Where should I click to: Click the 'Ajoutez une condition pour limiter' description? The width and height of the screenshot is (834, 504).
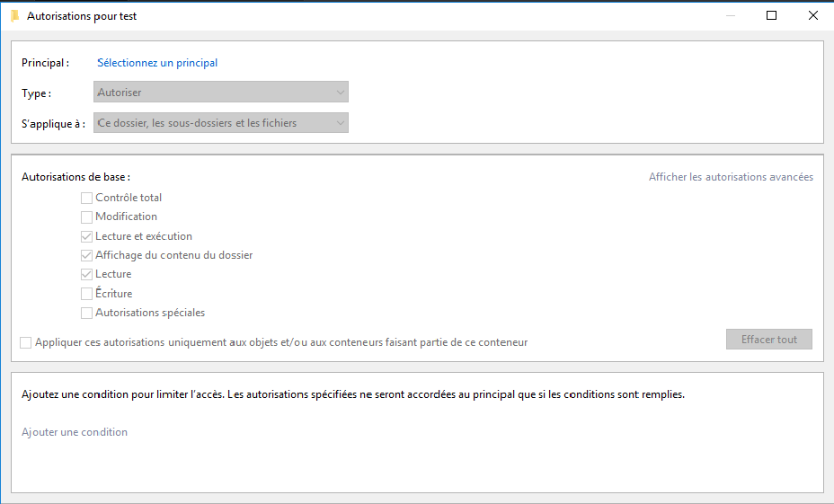tap(353, 394)
